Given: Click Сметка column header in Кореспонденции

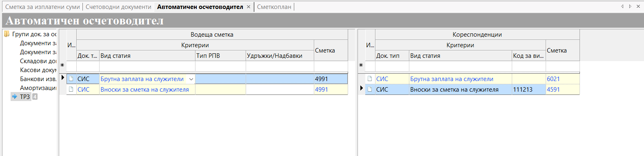Looking at the screenshot, I should [x=562, y=51].
